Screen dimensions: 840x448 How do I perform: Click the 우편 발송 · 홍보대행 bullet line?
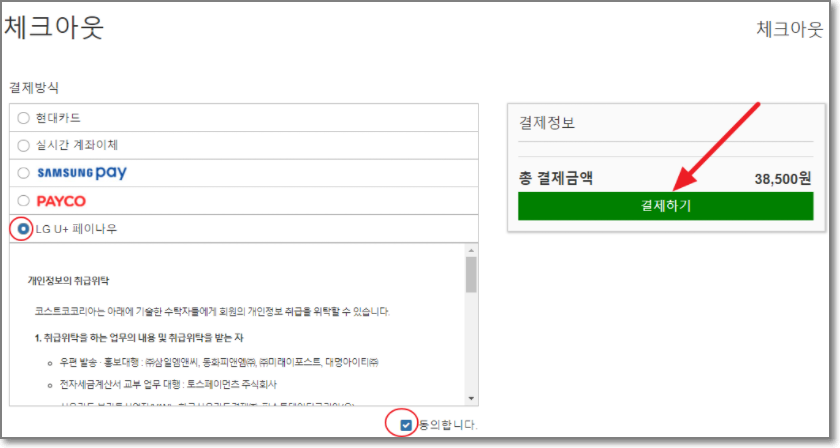[x=219, y=362]
